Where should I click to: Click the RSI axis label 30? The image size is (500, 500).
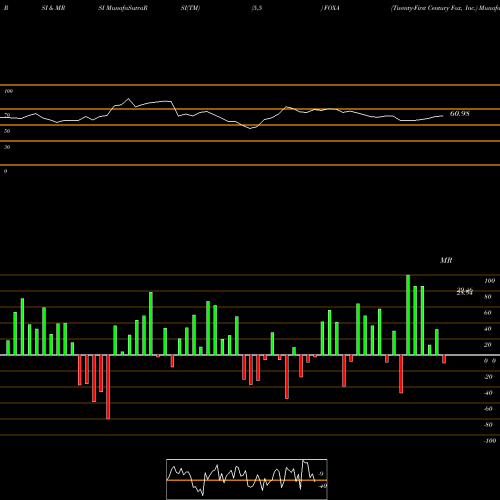point(7,147)
